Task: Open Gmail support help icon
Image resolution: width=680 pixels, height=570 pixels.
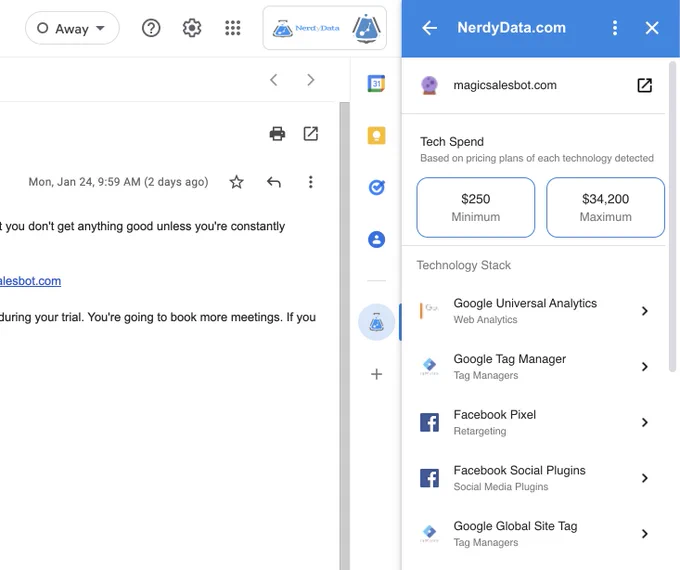Action: click(x=151, y=28)
